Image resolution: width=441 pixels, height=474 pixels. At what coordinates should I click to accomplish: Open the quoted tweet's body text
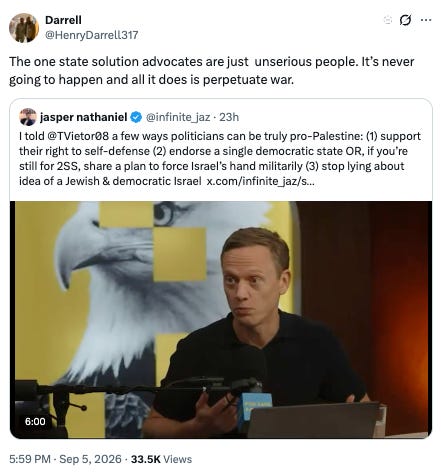coord(220,159)
